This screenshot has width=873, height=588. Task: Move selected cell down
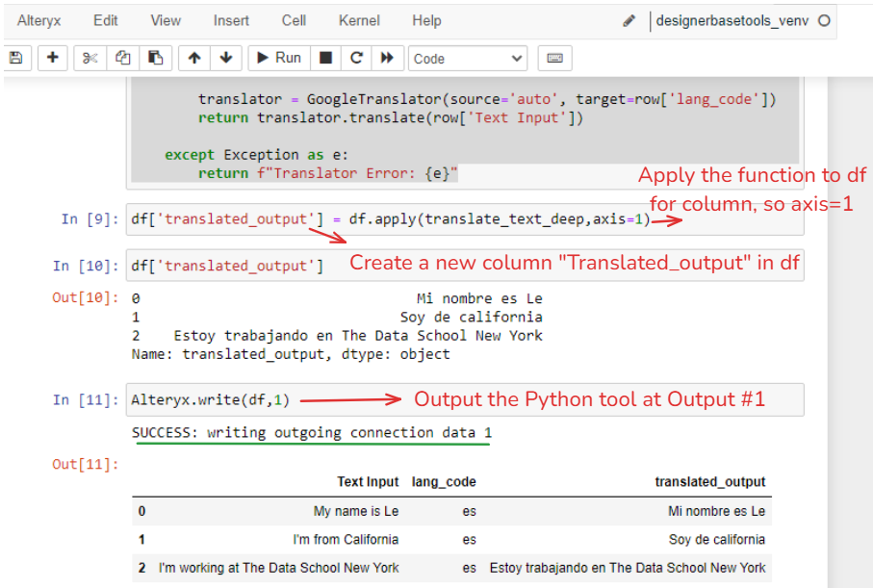[225, 58]
